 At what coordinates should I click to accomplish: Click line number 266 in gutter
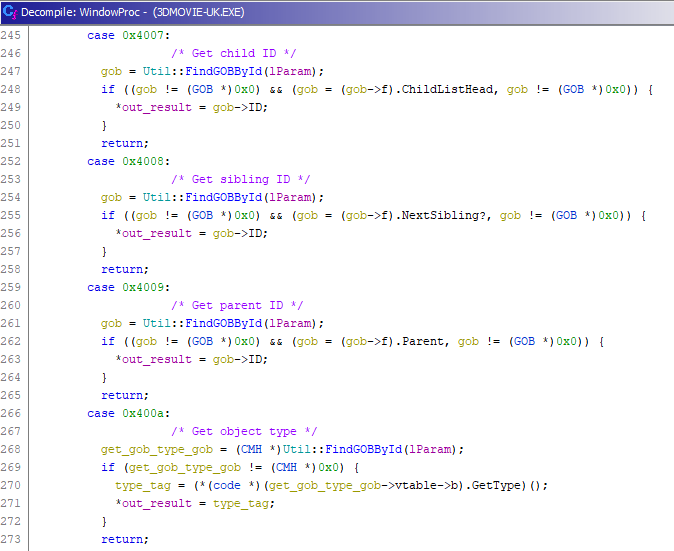click(x=11, y=413)
